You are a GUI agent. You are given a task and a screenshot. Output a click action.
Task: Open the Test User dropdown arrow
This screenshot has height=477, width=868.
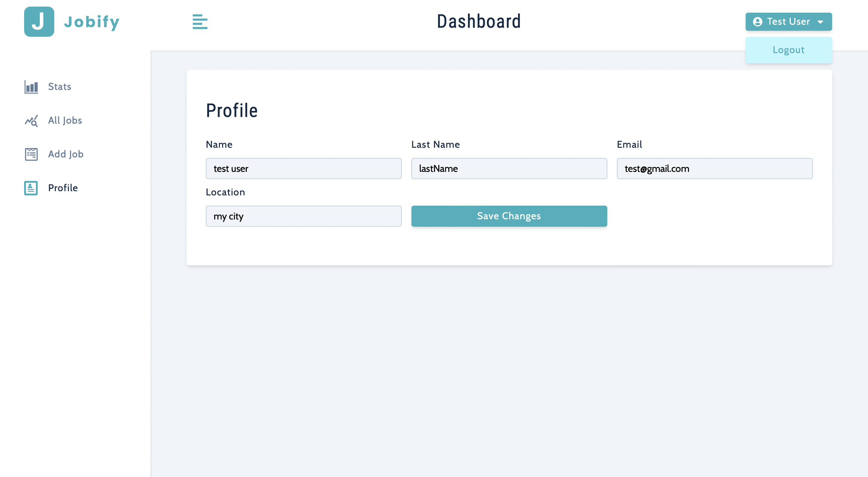[820, 22]
